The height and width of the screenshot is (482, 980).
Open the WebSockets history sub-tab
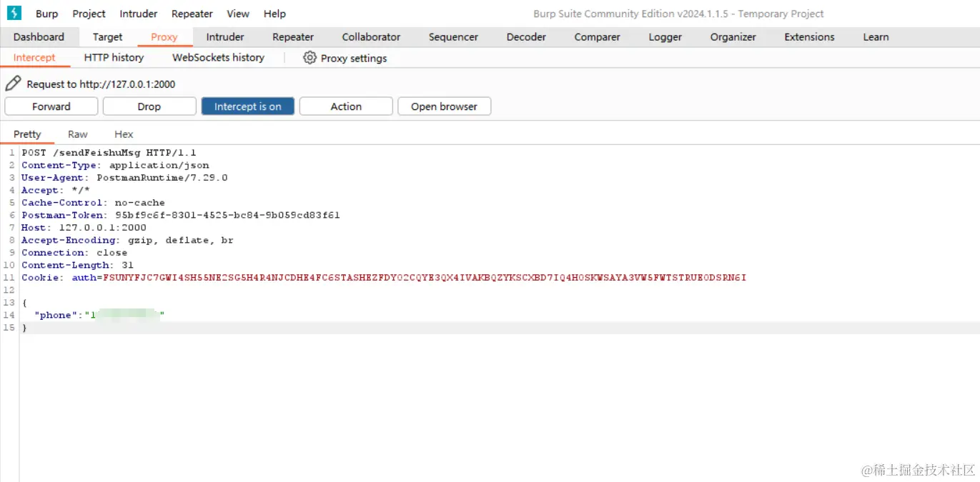click(x=218, y=58)
